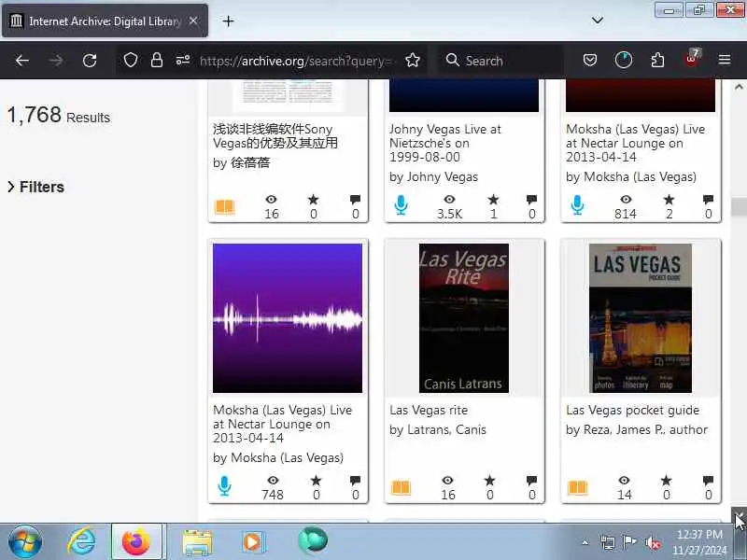The width and height of the screenshot is (747, 560).
Task: Open the Firefox extensions puzzle icon
Action: tap(657, 60)
